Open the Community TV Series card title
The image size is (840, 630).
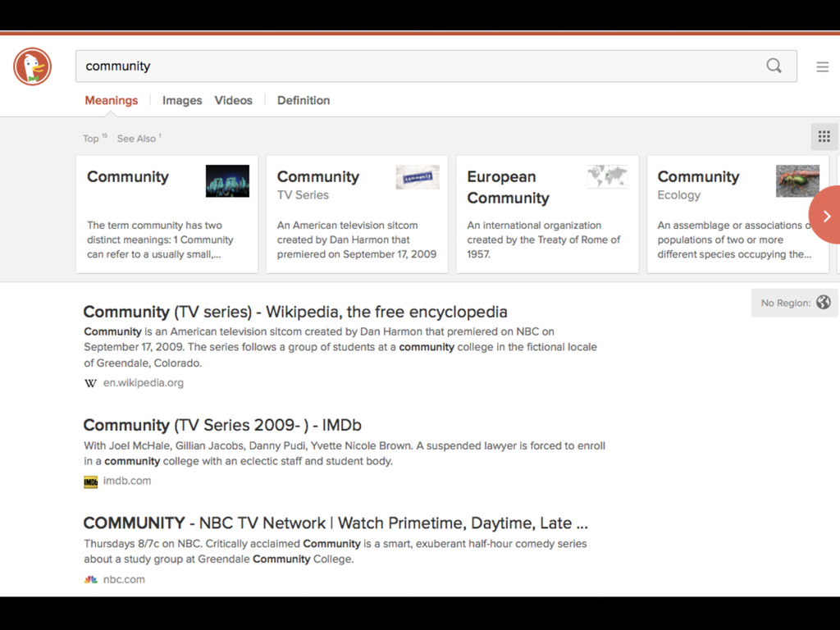318,177
